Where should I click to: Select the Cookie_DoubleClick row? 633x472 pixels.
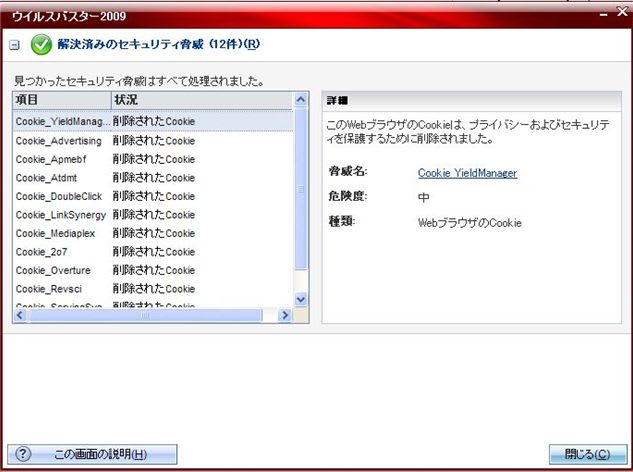153,196
